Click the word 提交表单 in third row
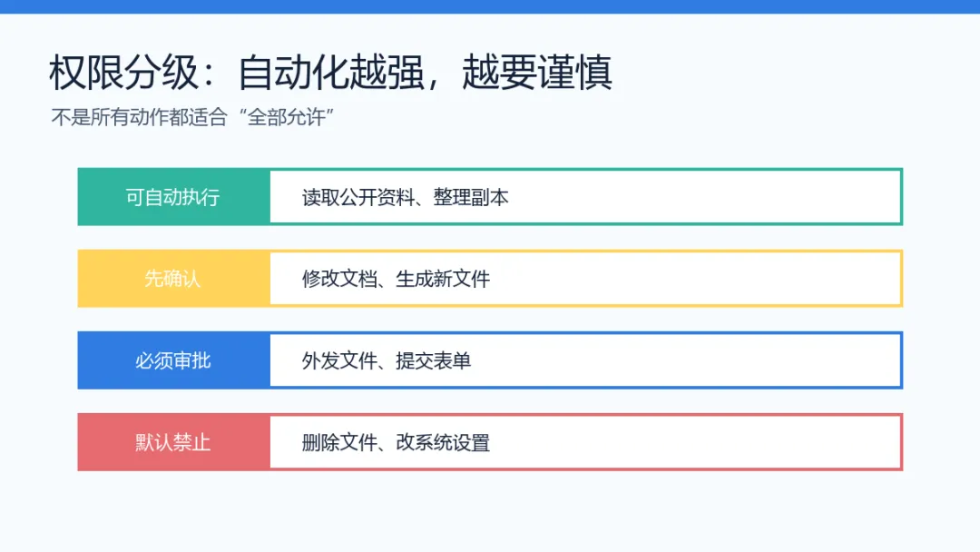Image resolution: width=980 pixels, height=552 pixels. tap(434, 360)
